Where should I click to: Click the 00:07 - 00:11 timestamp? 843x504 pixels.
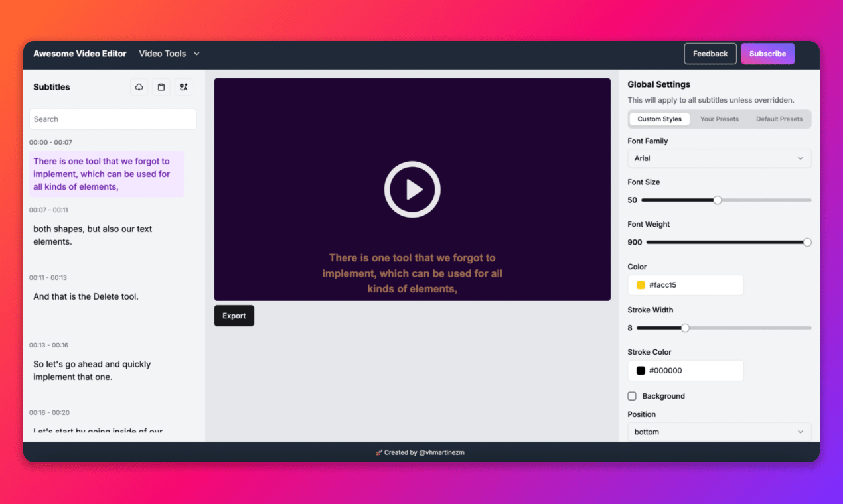coord(48,210)
